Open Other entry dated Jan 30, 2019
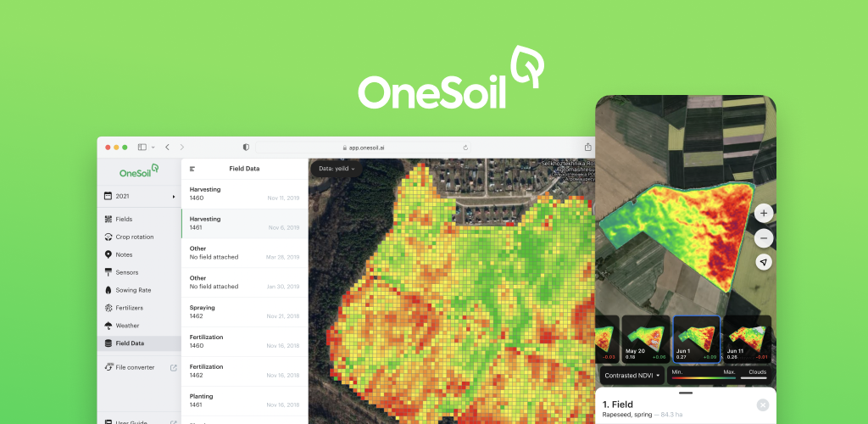The image size is (868, 424). pos(244,282)
